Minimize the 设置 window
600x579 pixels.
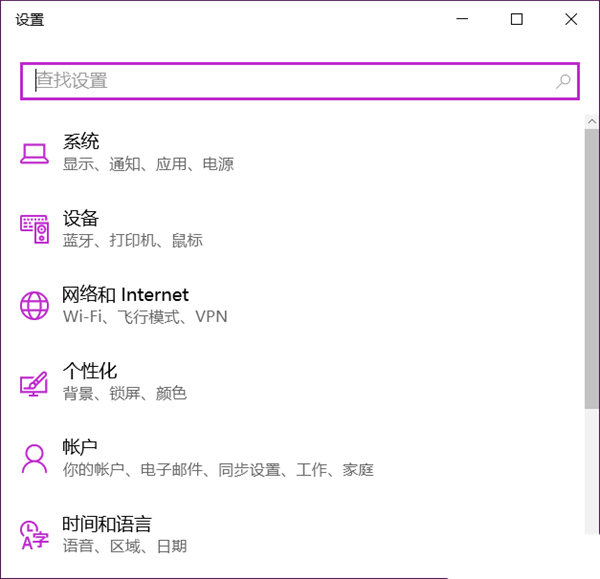coord(462,19)
